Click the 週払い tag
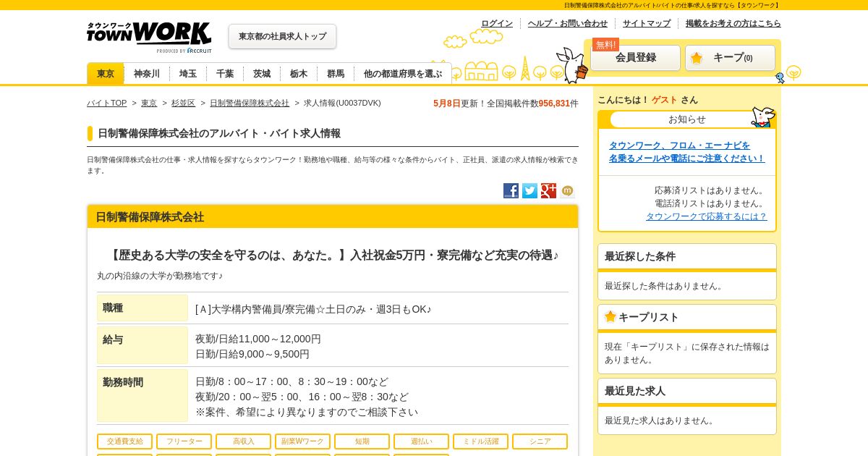Viewport: 868px width, 456px height. (x=421, y=442)
